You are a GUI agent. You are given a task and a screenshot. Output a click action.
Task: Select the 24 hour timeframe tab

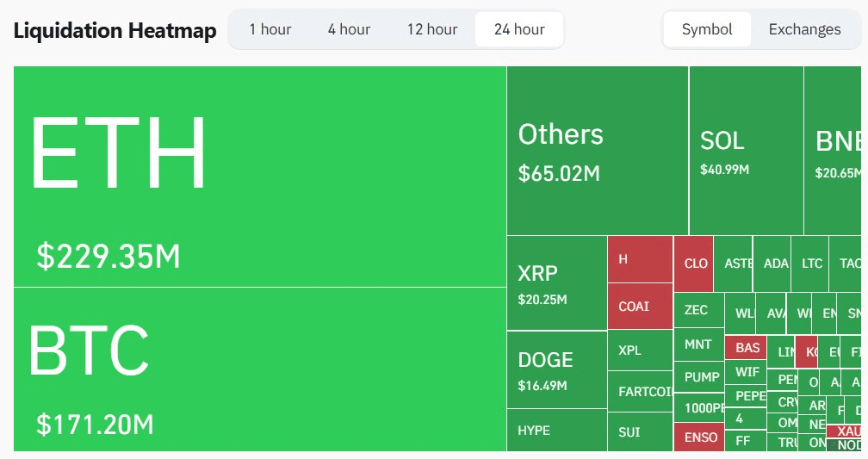pos(519,29)
